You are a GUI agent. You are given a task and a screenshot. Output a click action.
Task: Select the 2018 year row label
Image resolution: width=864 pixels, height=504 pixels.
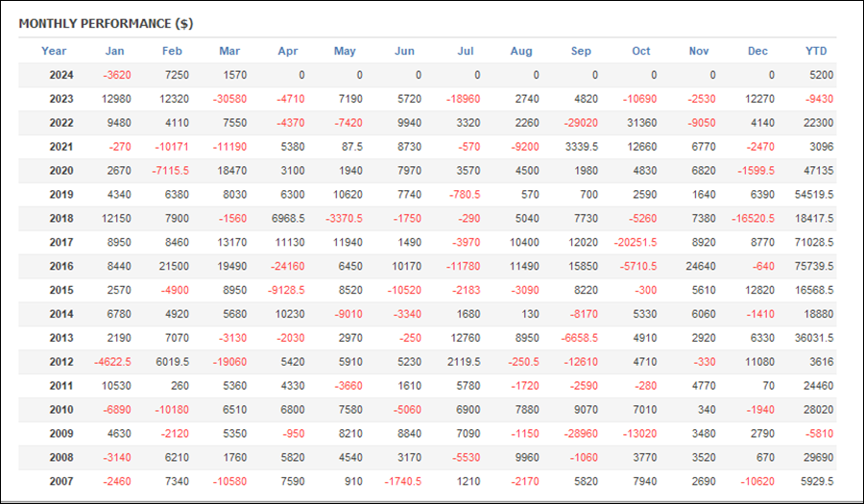point(61,218)
